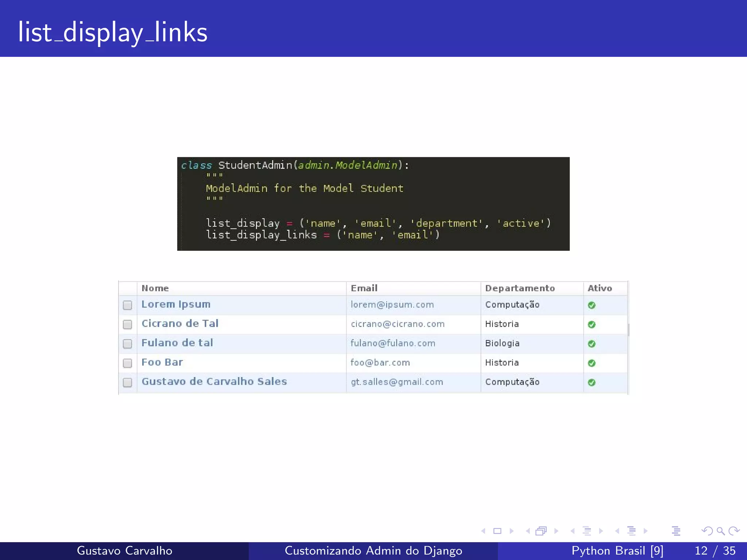The image size is (747, 560).
Task: Click the gt.salles@gmail.com email link
Action: tap(397, 382)
